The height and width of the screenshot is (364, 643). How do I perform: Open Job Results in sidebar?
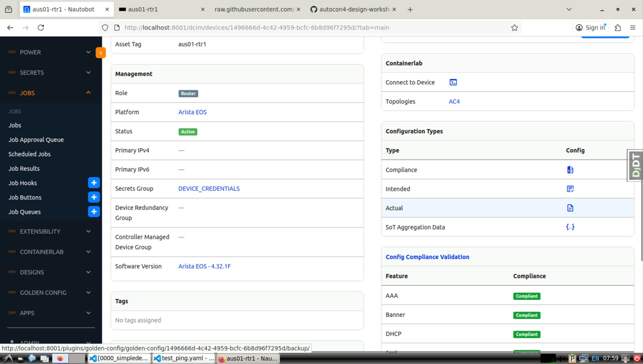[24, 168]
